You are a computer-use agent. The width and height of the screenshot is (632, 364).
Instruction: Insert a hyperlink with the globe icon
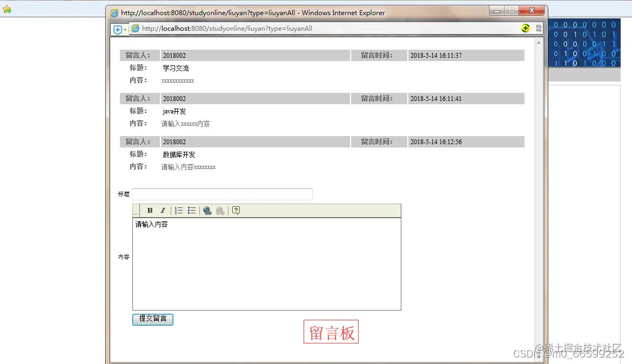[x=207, y=211]
